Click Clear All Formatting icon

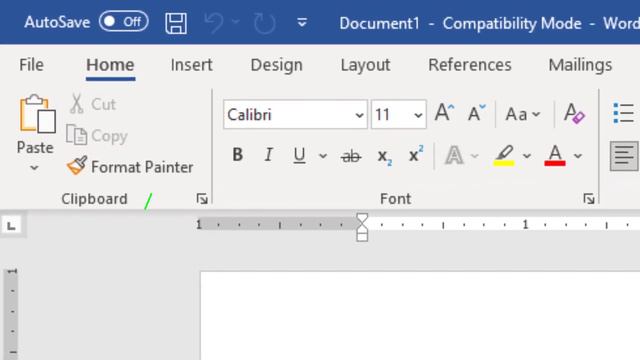pyautogui.click(x=574, y=113)
